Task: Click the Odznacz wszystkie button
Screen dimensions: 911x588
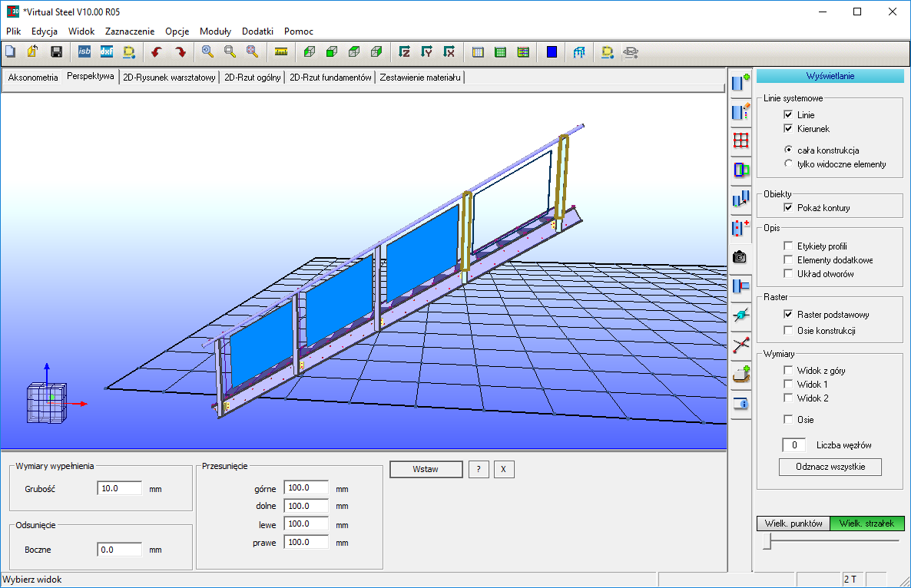Action: coord(830,467)
